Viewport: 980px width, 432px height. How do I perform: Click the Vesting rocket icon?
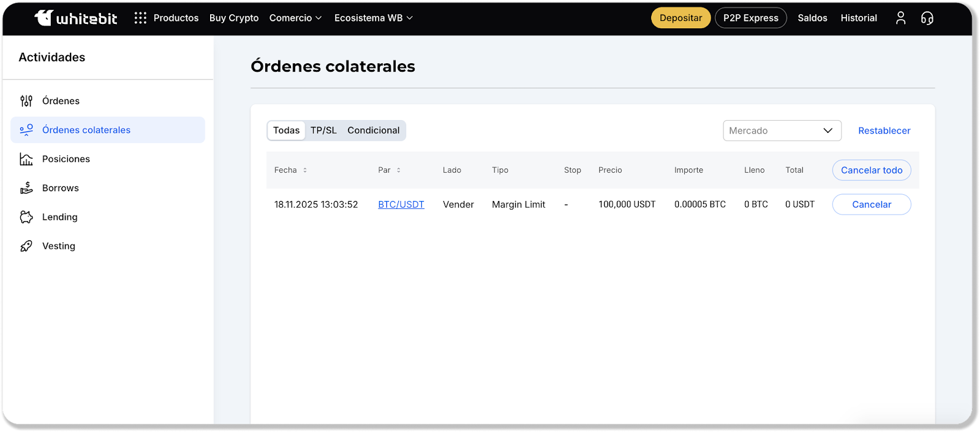(26, 246)
